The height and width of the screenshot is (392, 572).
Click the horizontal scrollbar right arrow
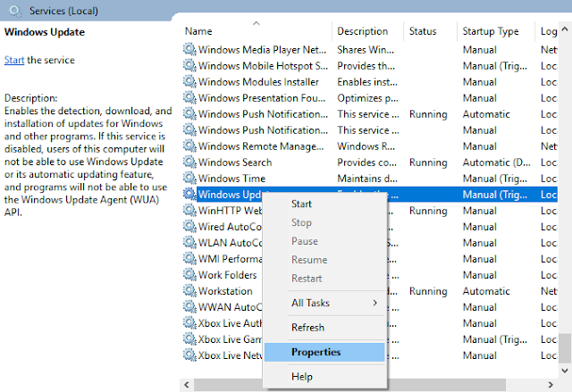tap(551, 385)
